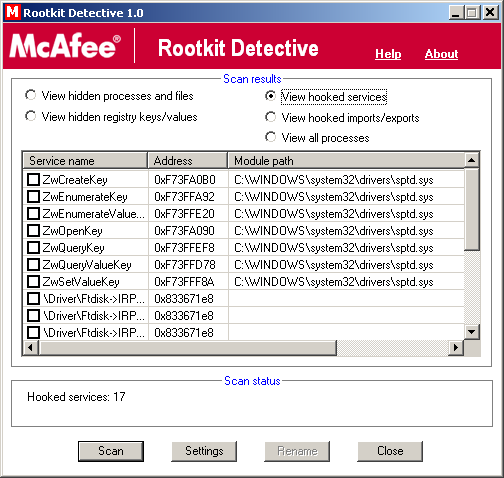Sort by Module path column header
This screenshot has height=478, width=504.
(346, 161)
